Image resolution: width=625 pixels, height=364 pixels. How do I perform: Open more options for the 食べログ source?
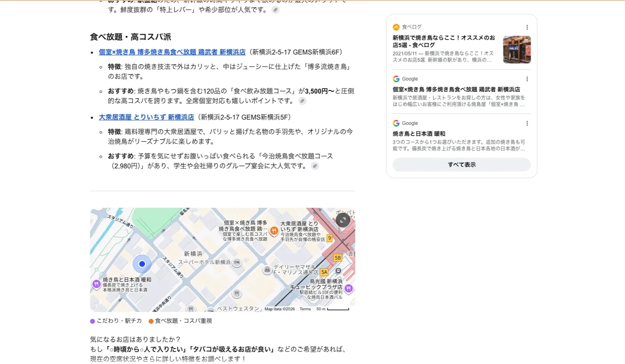point(527,27)
